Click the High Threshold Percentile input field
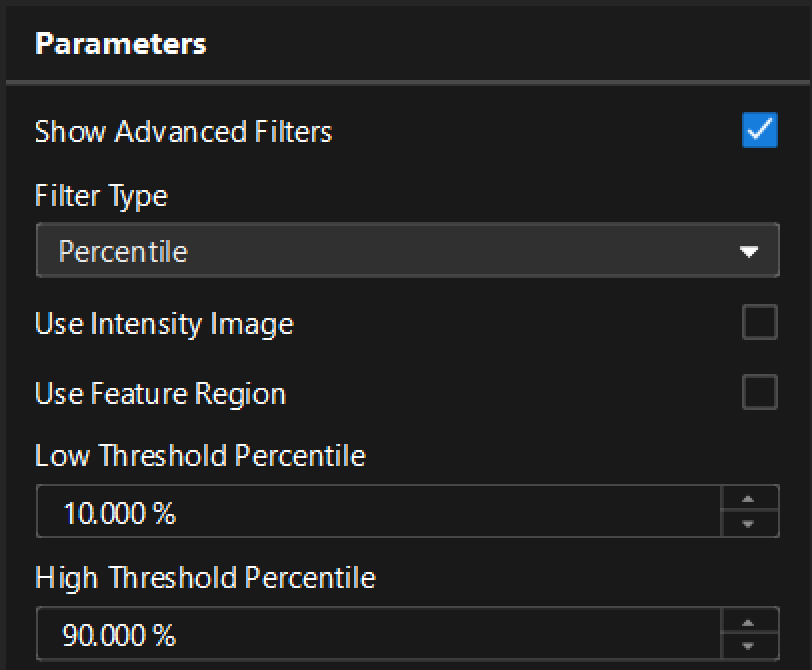Image resolution: width=812 pixels, height=670 pixels. pos(378,634)
